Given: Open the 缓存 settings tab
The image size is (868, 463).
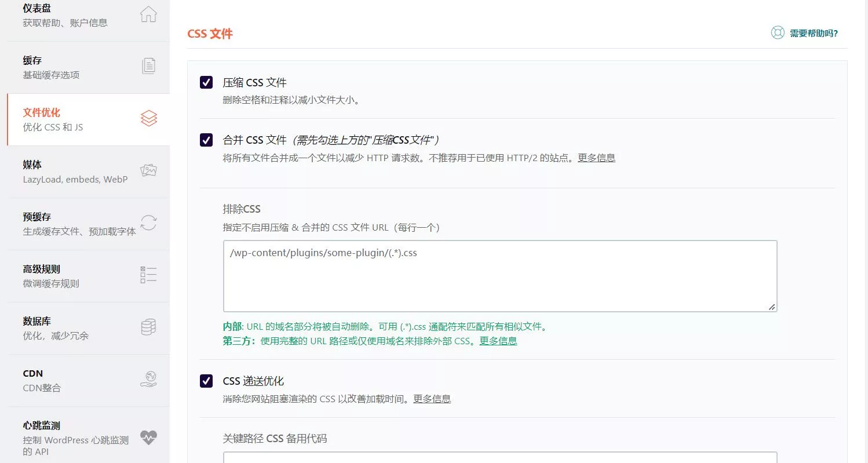Looking at the screenshot, I should click(x=88, y=67).
